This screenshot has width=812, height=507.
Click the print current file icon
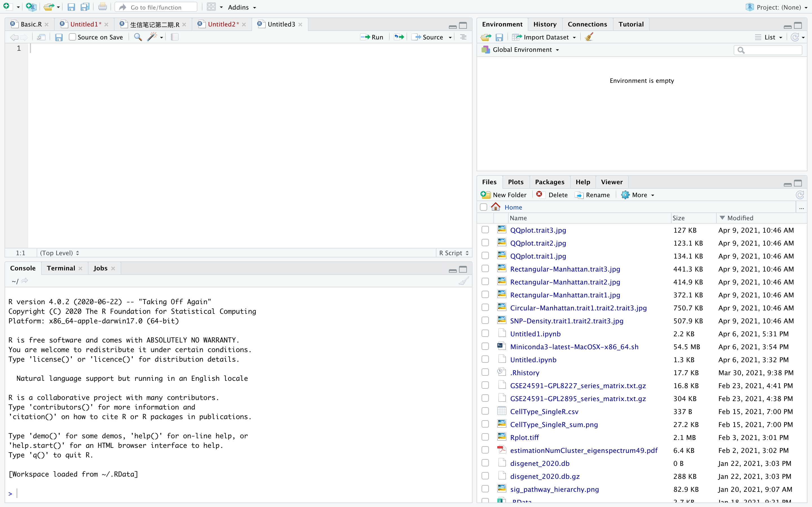(x=102, y=7)
